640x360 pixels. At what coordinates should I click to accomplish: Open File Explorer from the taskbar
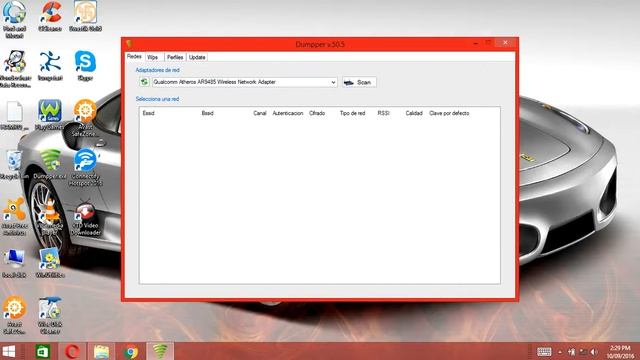tap(101, 351)
